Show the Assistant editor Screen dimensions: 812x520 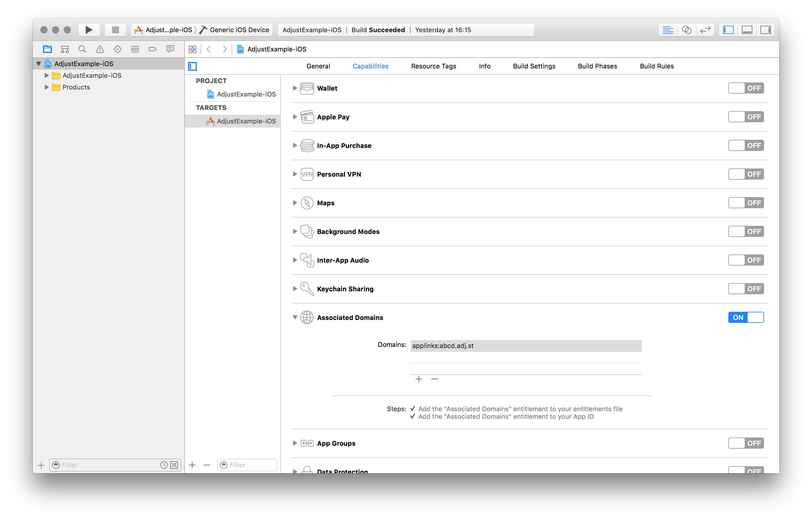pos(687,30)
